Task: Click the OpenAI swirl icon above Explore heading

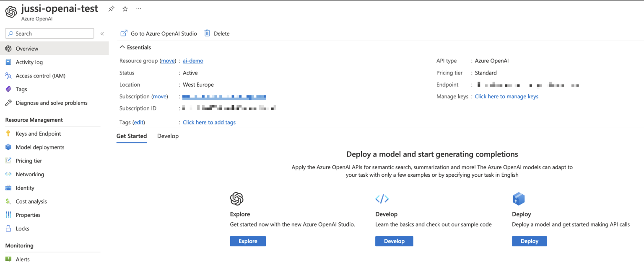Action: [237, 198]
